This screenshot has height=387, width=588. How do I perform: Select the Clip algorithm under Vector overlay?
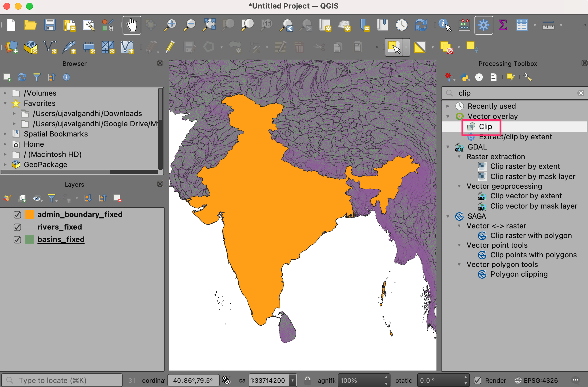(485, 127)
